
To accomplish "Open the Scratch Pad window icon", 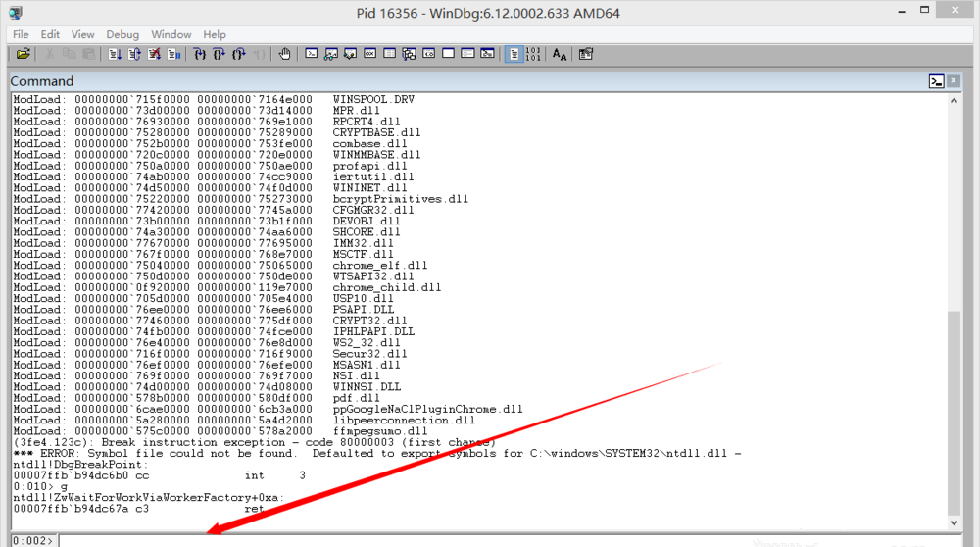I will (448, 54).
